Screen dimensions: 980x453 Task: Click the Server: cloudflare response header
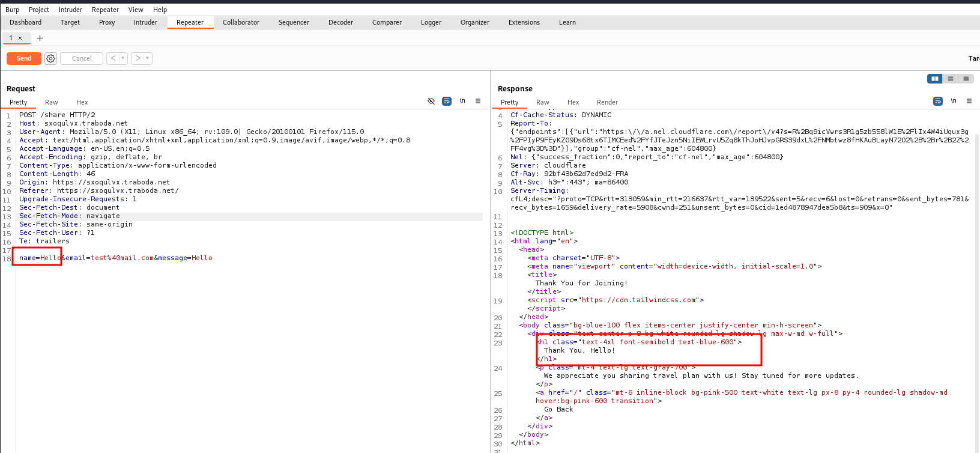pyautogui.click(x=548, y=165)
